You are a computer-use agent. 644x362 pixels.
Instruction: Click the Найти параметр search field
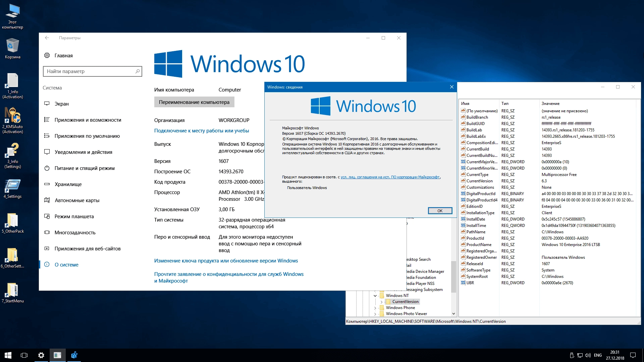93,71
